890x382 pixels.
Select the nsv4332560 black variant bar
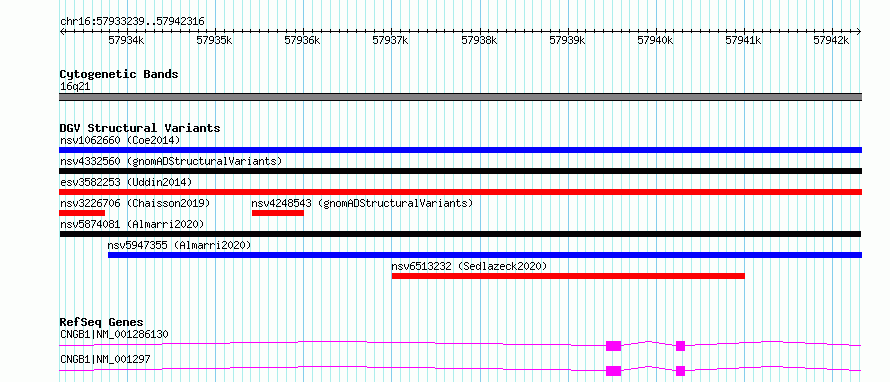click(460, 171)
